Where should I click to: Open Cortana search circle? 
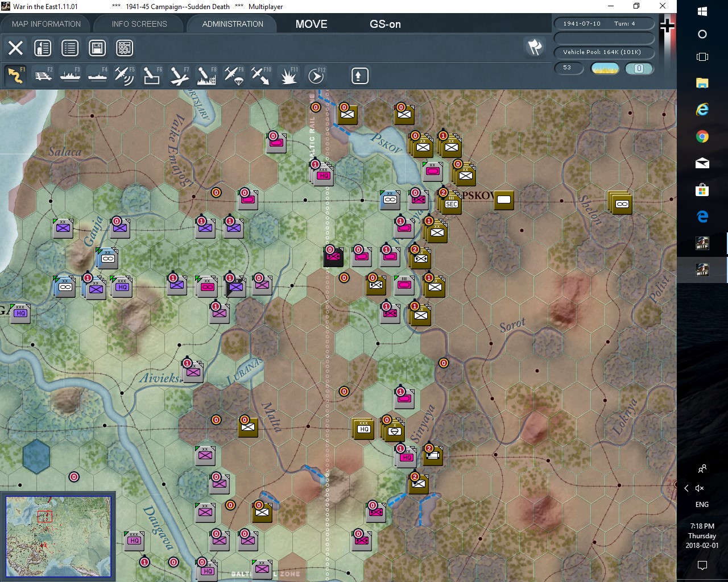click(702, 34)
